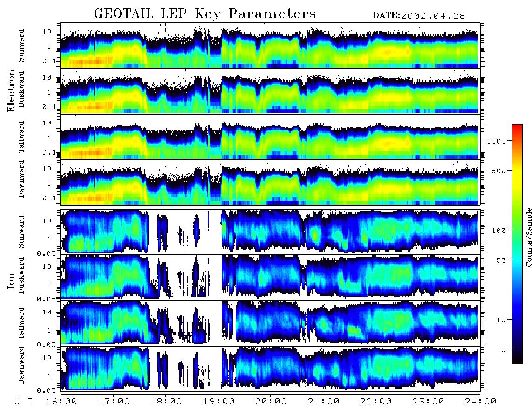Click the 24:00 time axis tick label
Screen dimensions: 532x410
coord(481,402)
